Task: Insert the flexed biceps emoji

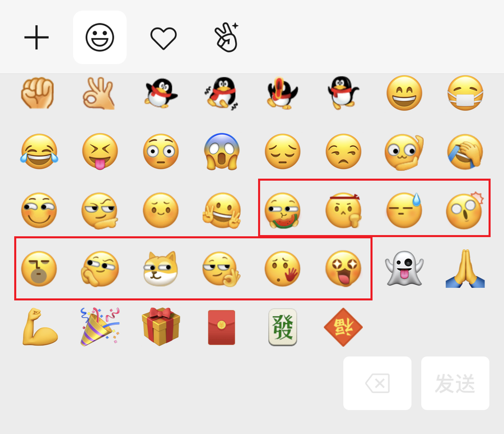Action: [x=40, y=326]
